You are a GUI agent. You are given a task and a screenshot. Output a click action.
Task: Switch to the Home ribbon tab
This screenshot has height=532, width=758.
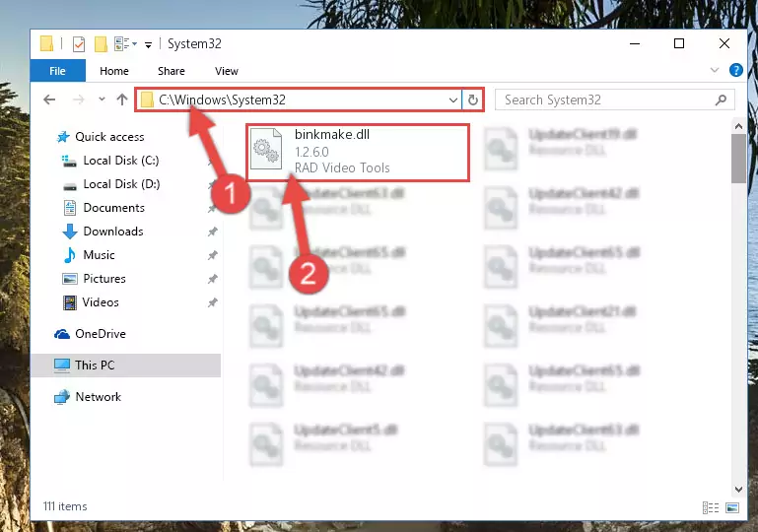pos(114,71)
